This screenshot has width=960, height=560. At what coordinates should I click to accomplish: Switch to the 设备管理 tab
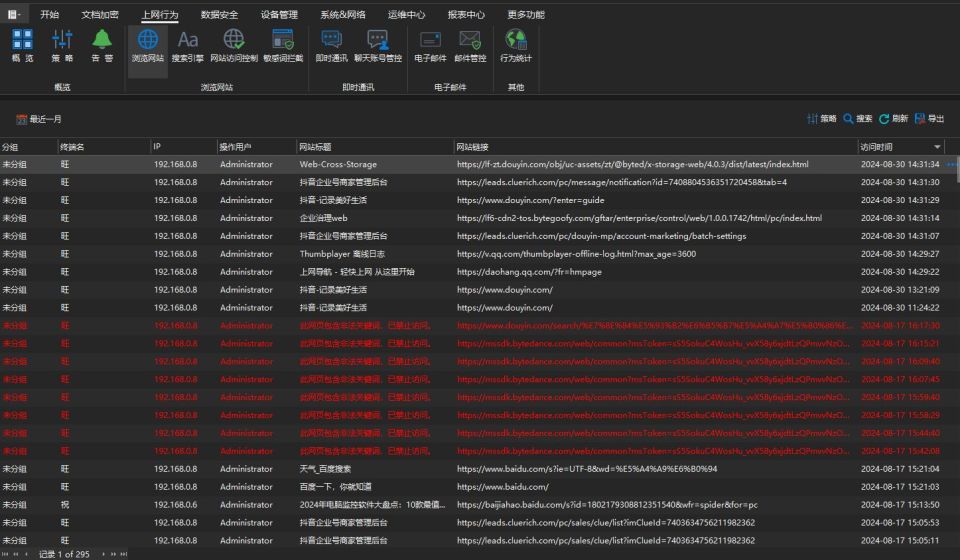(x=279, y=14)
